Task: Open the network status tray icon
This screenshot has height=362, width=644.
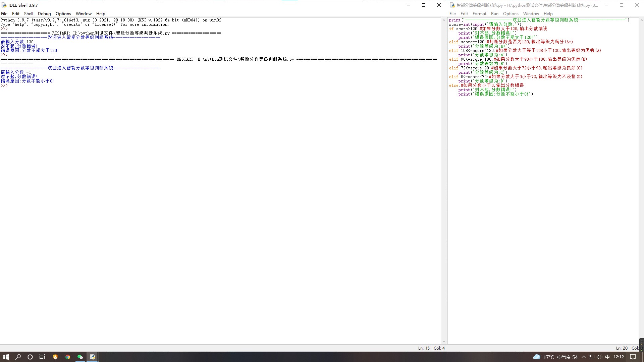Action: coord(592,357)
